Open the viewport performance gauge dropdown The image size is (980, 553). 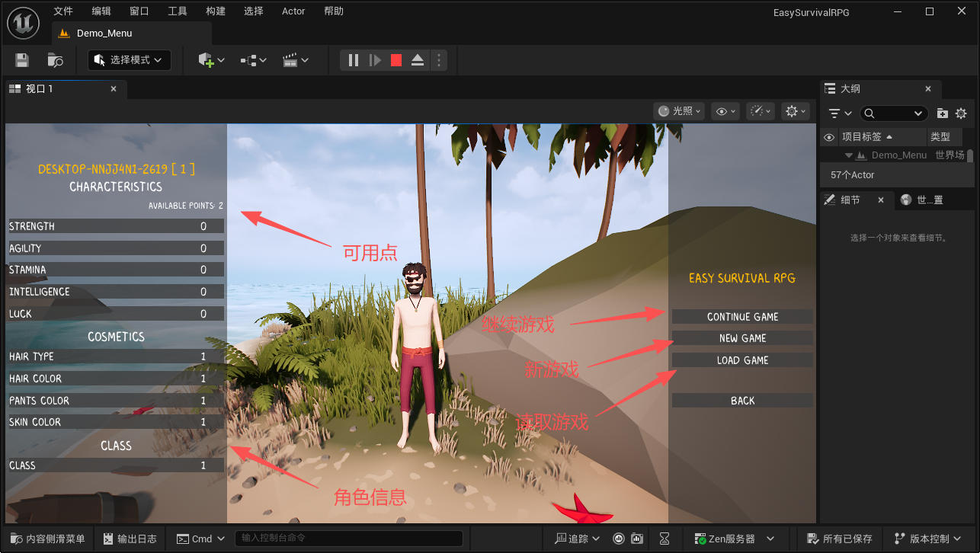[x=761, y=111]
